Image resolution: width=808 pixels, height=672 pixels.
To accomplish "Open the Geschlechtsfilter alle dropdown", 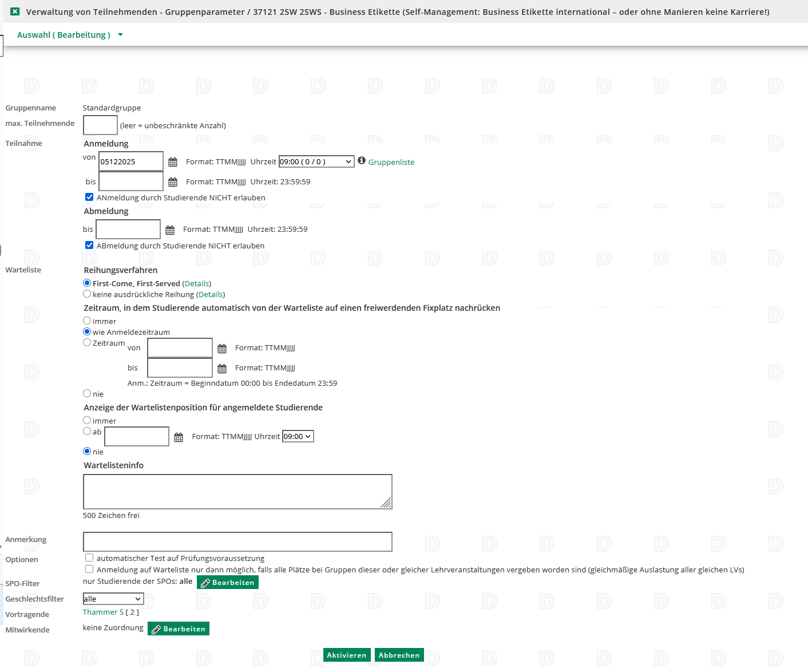I will 113,599.
